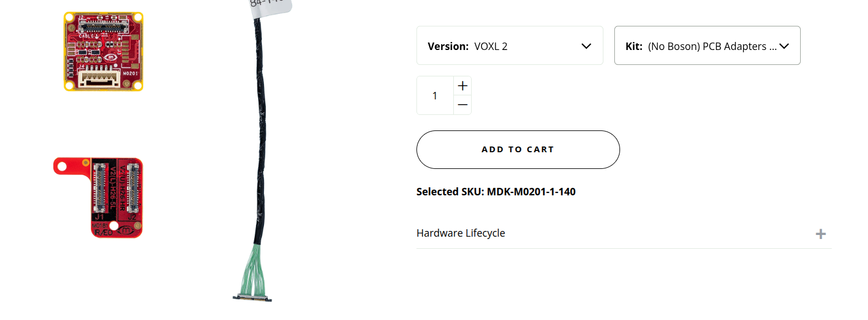Click the bold "Kit:" label
The width and height of the screenshot is (868, 320).
click(x=634, y=47)
